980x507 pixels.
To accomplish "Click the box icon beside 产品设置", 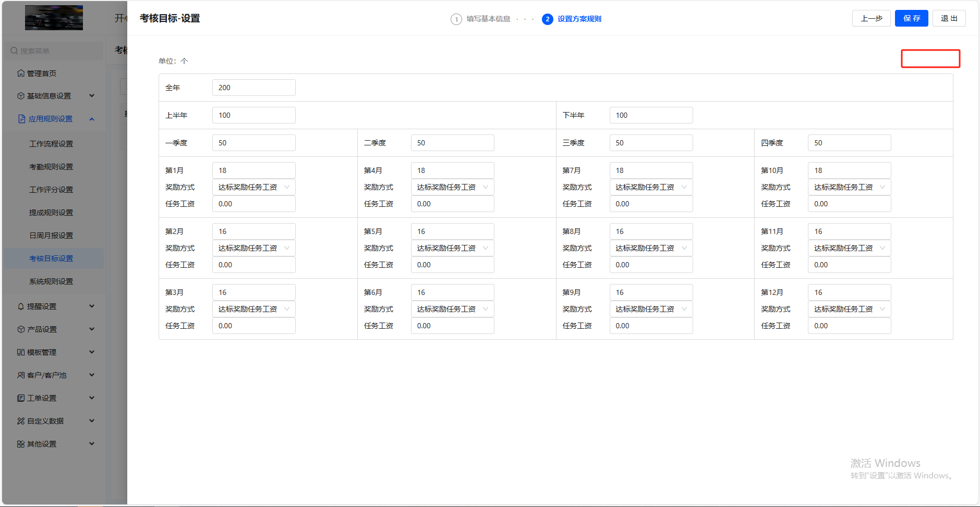I will (21, 329).
